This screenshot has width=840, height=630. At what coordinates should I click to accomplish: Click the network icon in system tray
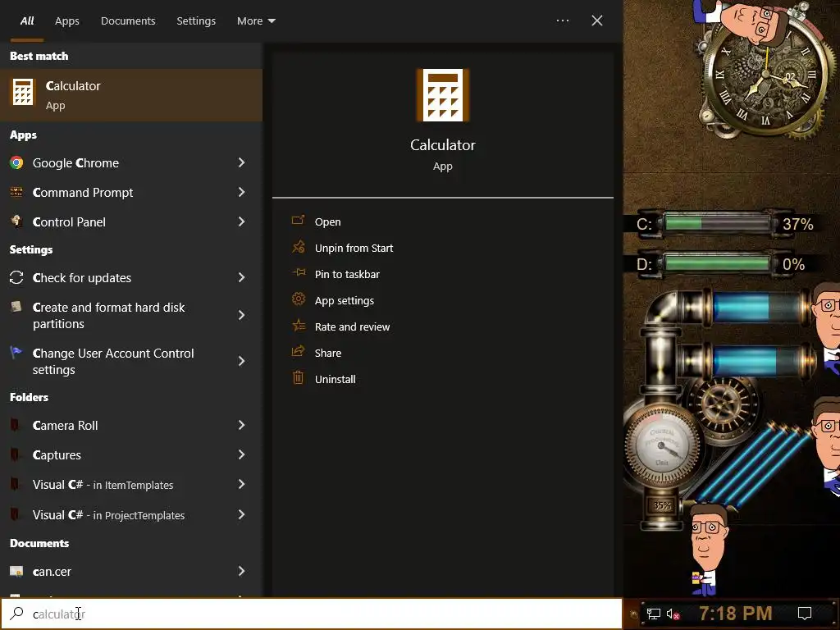[x=654, y=614]
